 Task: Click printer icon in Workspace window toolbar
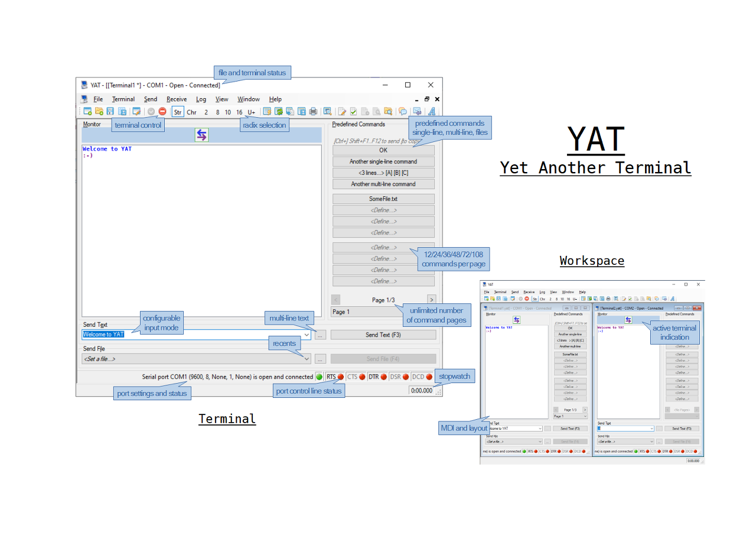(x=608, y=299)
